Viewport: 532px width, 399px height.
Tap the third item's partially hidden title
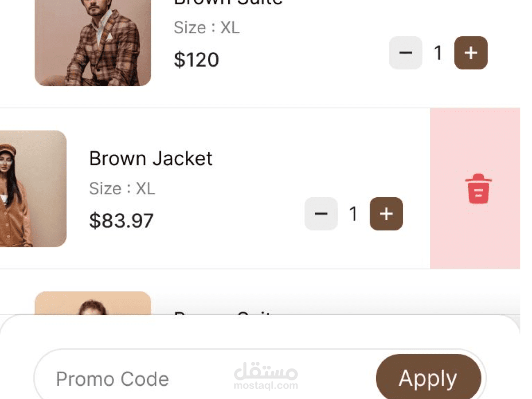[x=223, y=312]
